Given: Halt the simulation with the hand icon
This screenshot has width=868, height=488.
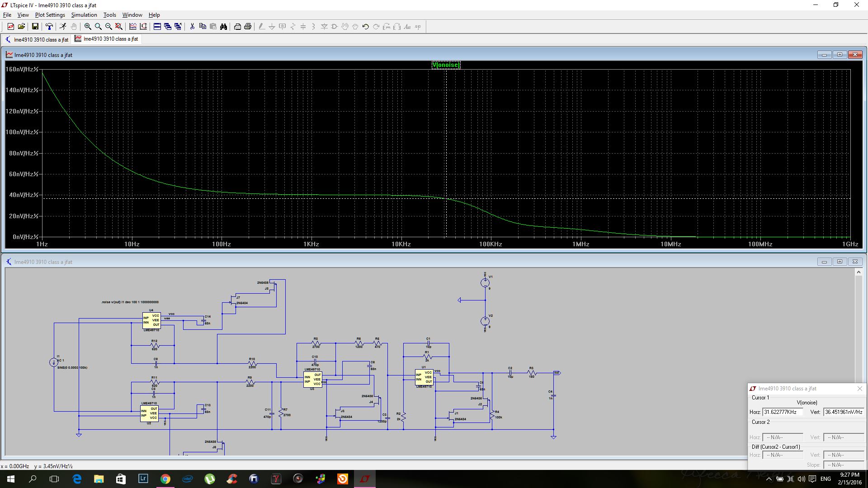Looking at the screenshot, I should [74, 27].
